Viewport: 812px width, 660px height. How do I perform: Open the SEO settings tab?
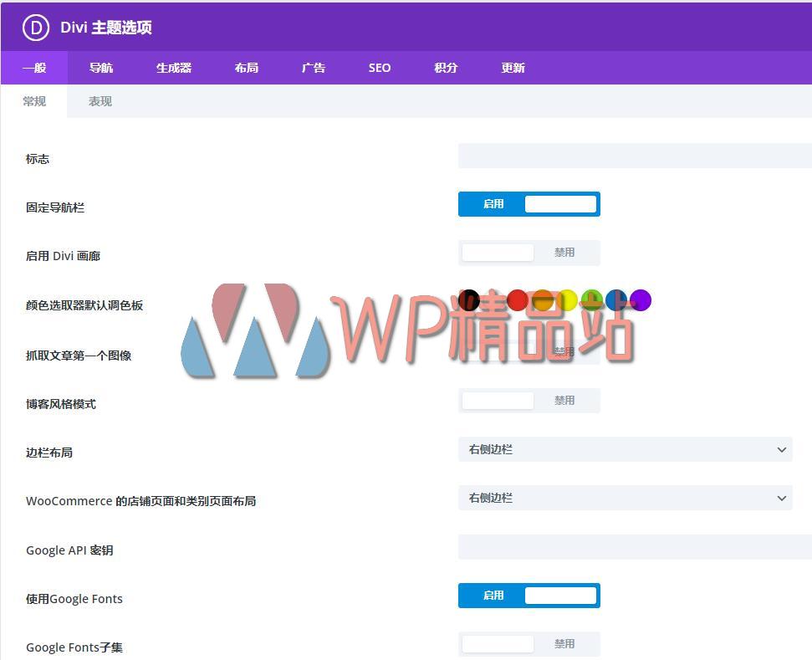[380, 68]
